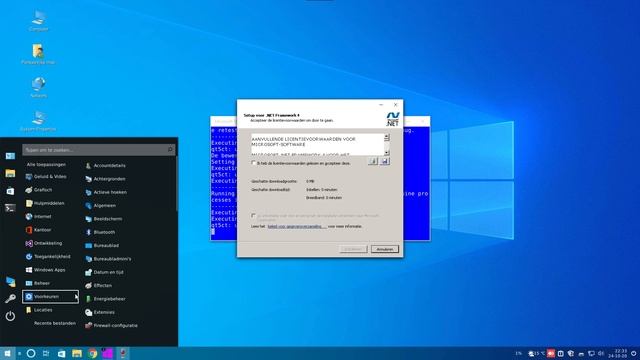Click the purple app icon on taskbar
640x360 pixels.
(x=107, y=353)
